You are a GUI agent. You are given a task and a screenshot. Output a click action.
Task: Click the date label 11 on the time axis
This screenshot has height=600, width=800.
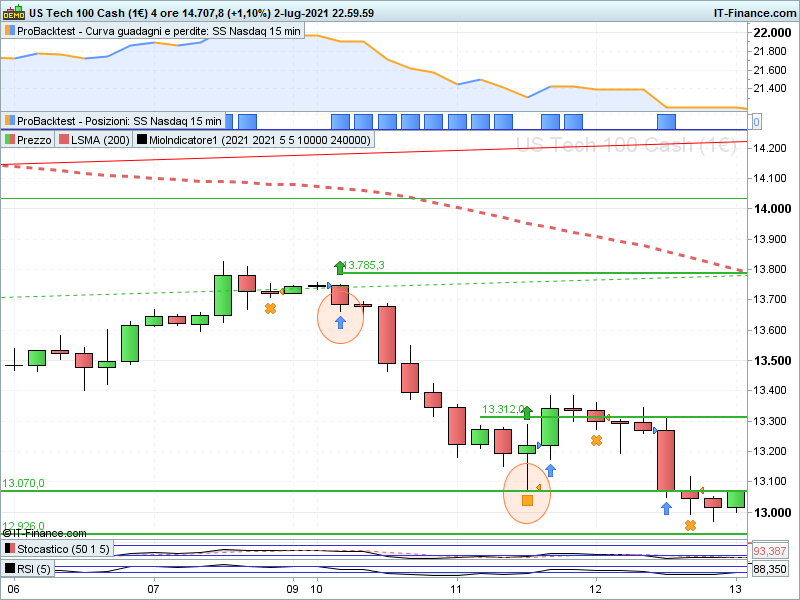click(x=456, y=589)
